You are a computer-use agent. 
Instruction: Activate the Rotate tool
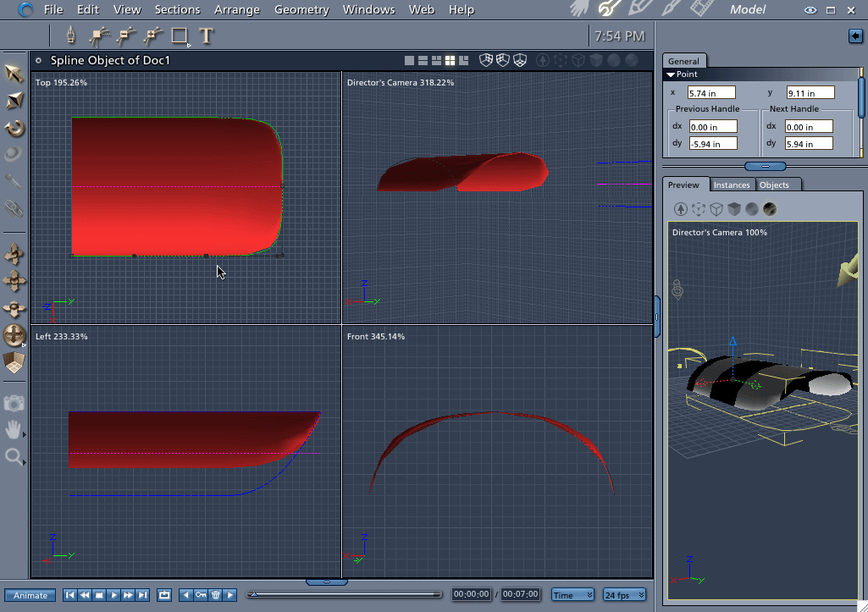[x=14, y=129]
